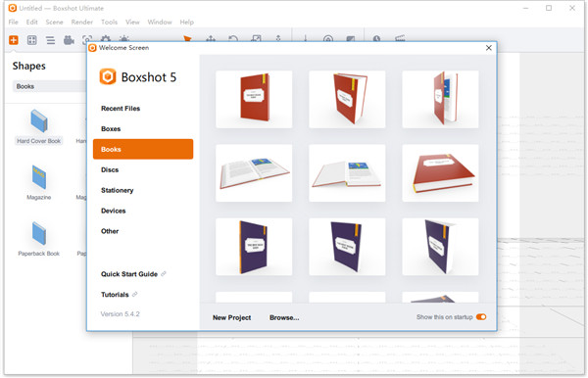Open the Scene menu

point(54,23)
